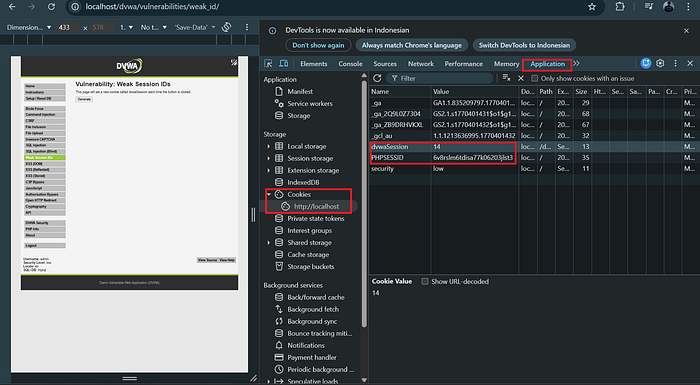Open device toolbar more options menu
Screen dimensions: 700x385
coord(247,27)
